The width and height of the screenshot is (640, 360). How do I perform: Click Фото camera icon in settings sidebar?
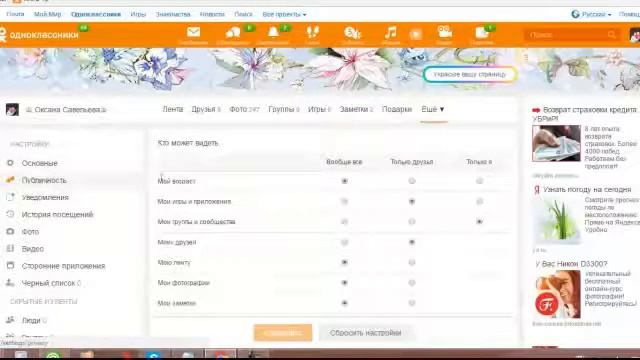click(10, 231)
